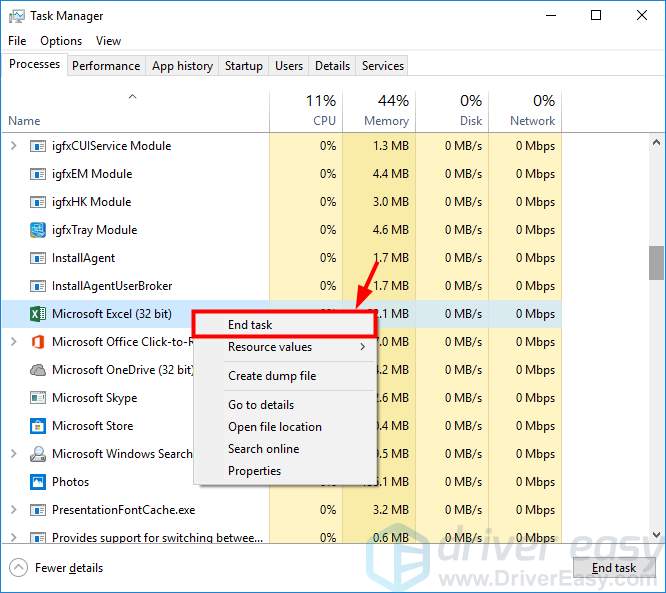Image resolution: width=666 pixels, height=593 pixels.
Task: Click the Photos app icon
Action: click(38, 482)
